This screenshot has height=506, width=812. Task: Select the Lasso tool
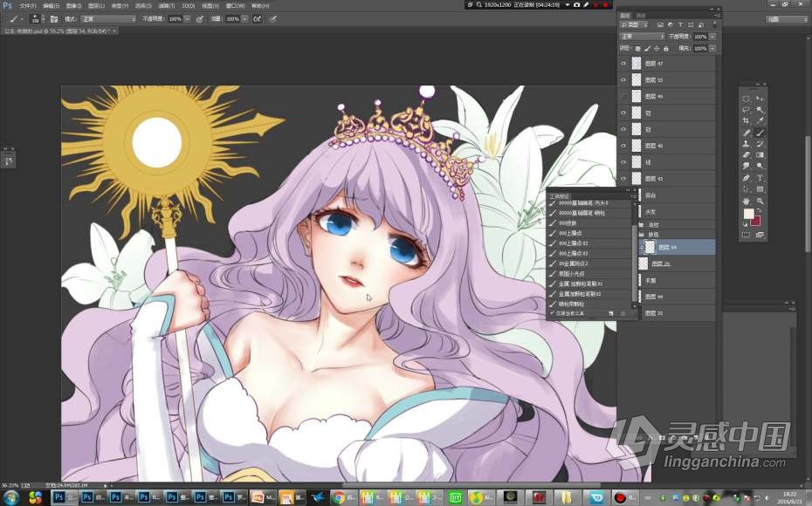click(747, 110)
